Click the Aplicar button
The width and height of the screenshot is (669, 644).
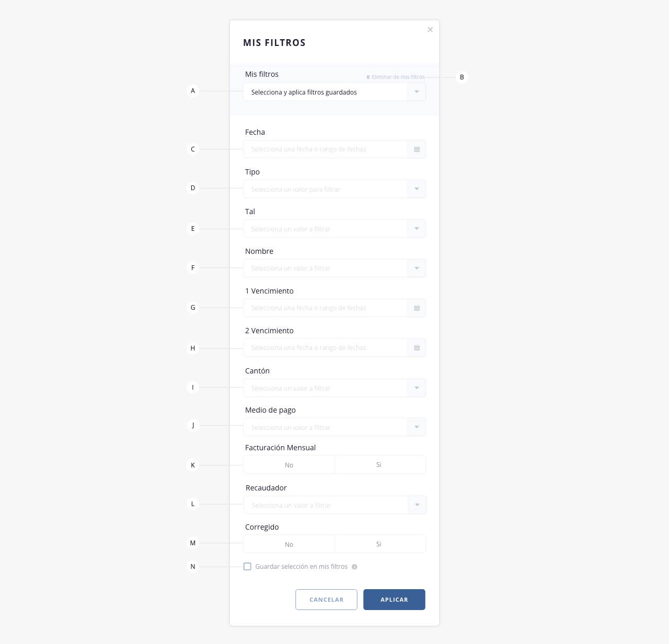coord(394,600)
